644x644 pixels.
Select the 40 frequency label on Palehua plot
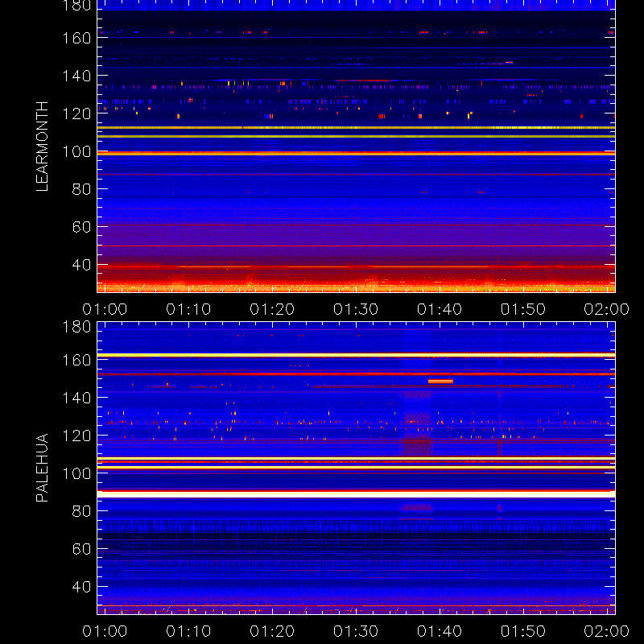[x=81, y=587]
